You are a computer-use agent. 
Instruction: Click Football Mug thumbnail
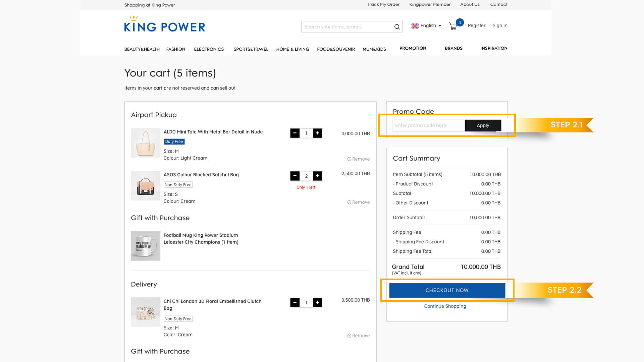[146, 246]
